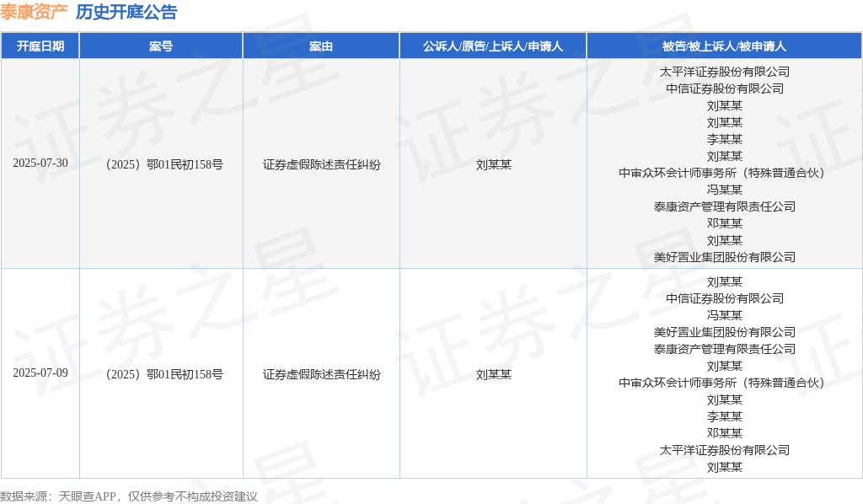Click 泰康资产管理有限责任公司 in the 2025-07-09 defendants
Viewport: 863px width, 504px height.
click(x=724, y=349)
